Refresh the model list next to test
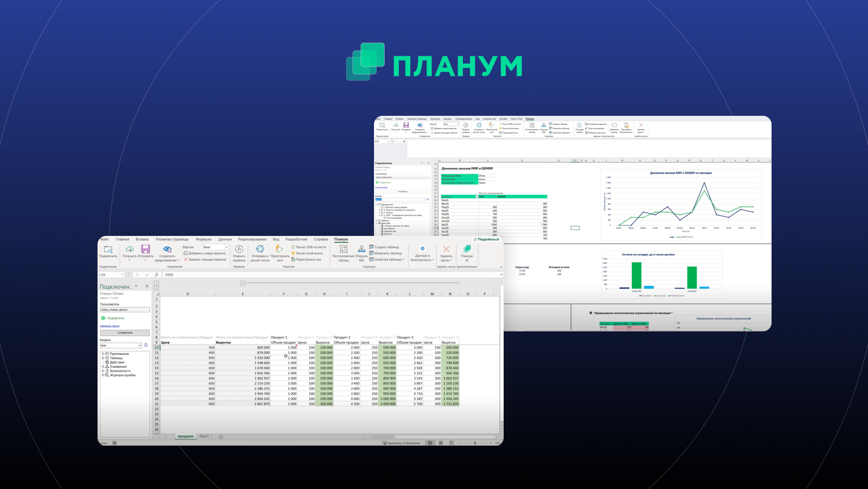Image resolution: width=868 pixels, height=489 pixels. [146, 345]
